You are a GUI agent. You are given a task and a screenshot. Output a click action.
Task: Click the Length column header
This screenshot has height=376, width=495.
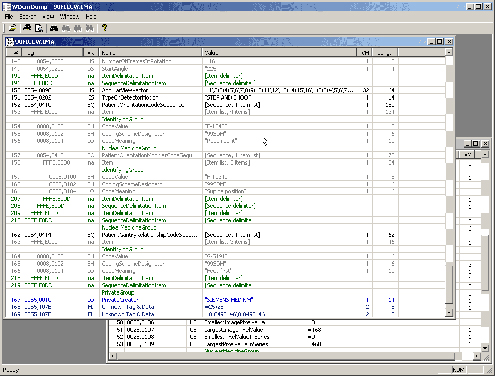[385, 52]
